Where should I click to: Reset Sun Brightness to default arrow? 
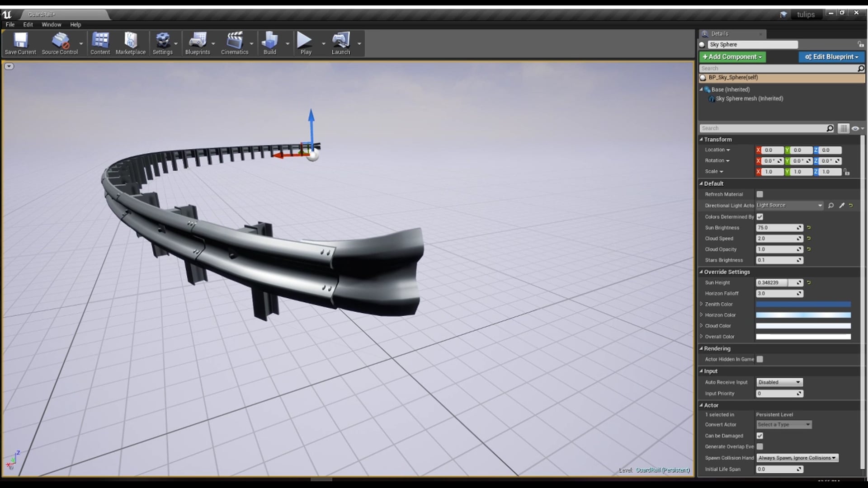809,228
